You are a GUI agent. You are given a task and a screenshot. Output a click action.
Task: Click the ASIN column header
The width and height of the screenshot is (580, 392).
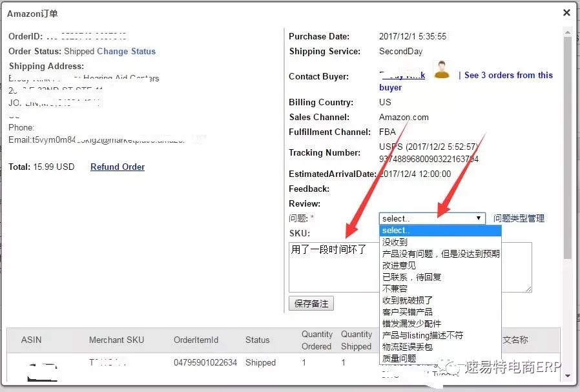pos(31,340)
